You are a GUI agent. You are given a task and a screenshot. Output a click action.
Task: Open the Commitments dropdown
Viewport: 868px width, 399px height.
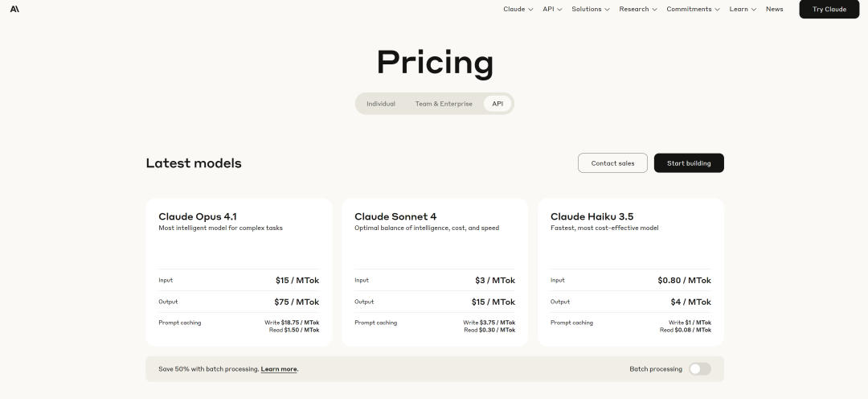coord(693,9)
